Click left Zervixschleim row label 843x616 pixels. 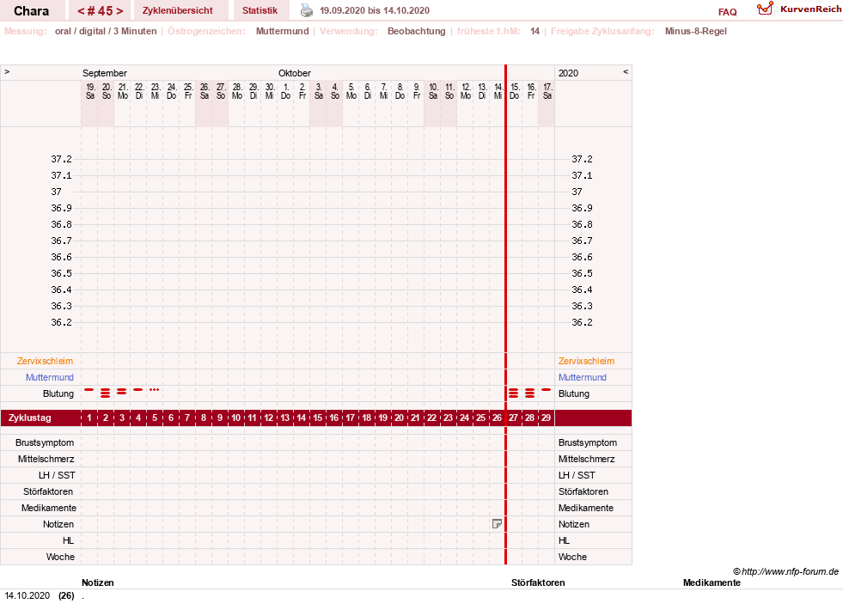[46, 361]
